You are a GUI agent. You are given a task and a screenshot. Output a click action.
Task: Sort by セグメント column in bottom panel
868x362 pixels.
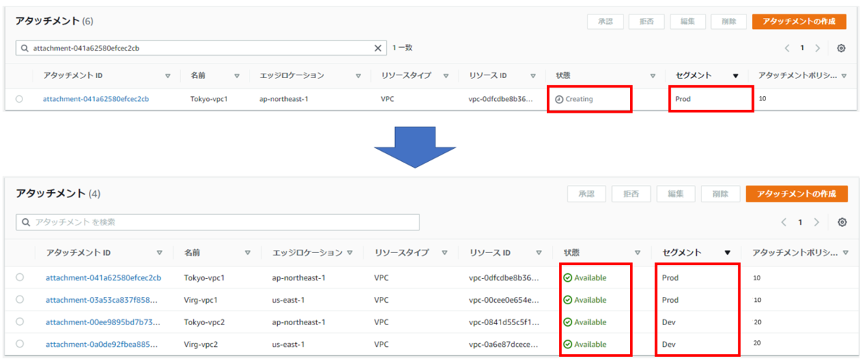tap(727, 253)
